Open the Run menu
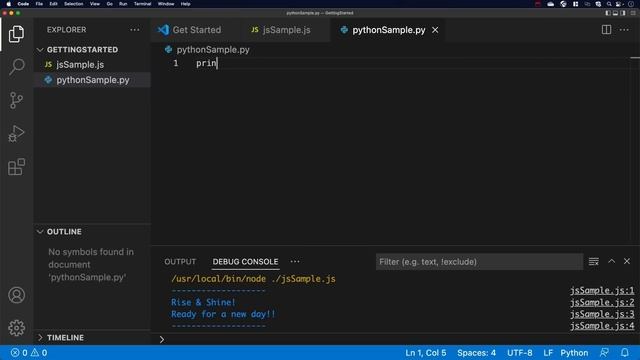The image size is (640, 360). [x=123, y=4]
